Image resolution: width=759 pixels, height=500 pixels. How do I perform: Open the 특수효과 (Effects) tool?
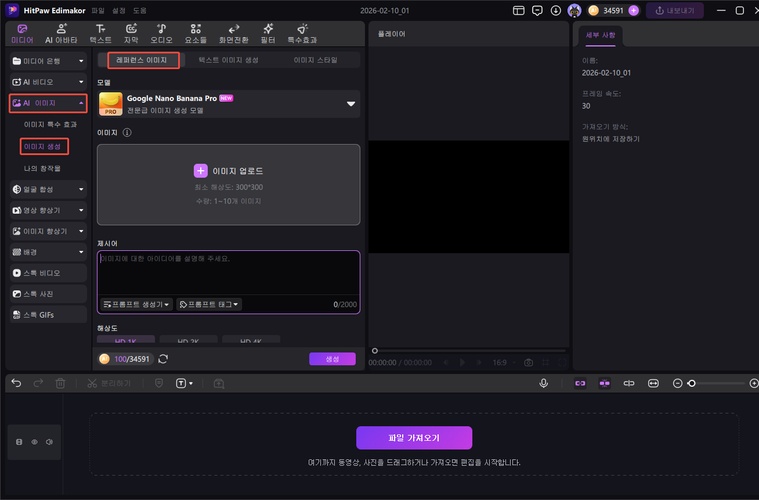(x=302, y=33)
